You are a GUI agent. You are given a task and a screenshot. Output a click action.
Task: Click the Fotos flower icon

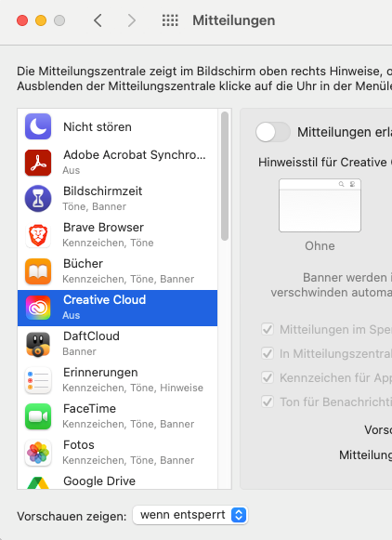tap(38, 453)
